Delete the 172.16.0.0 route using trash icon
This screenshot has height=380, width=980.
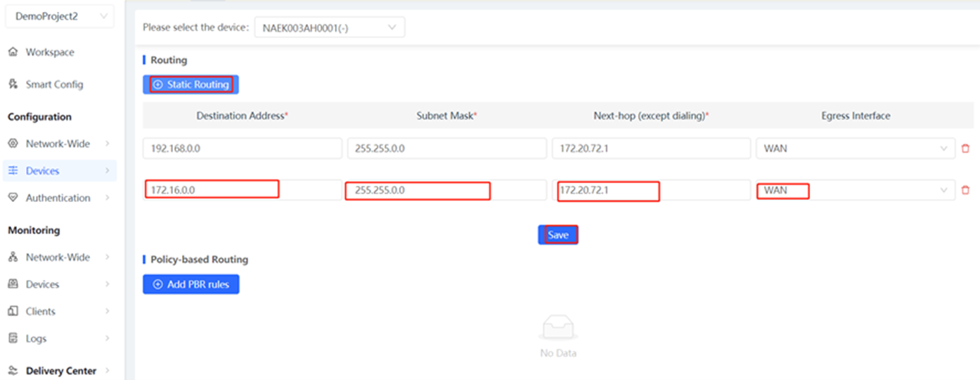click(x=964, y=190)
